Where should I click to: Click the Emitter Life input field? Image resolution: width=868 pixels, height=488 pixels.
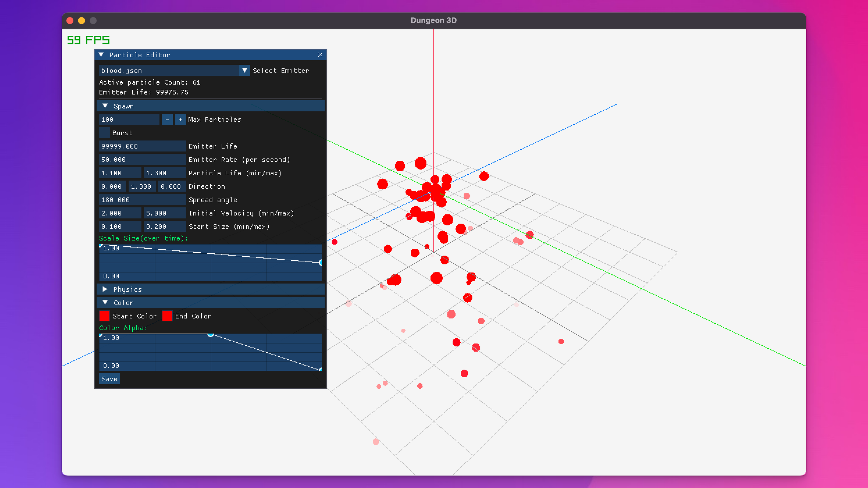pos(142,146)
